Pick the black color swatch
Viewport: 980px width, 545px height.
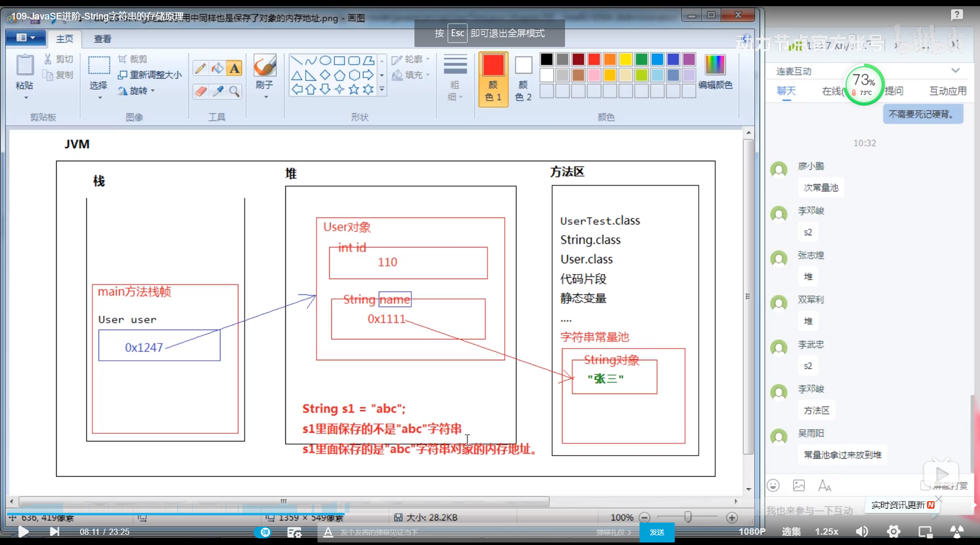pyautogui.click(x=547, y=59)
